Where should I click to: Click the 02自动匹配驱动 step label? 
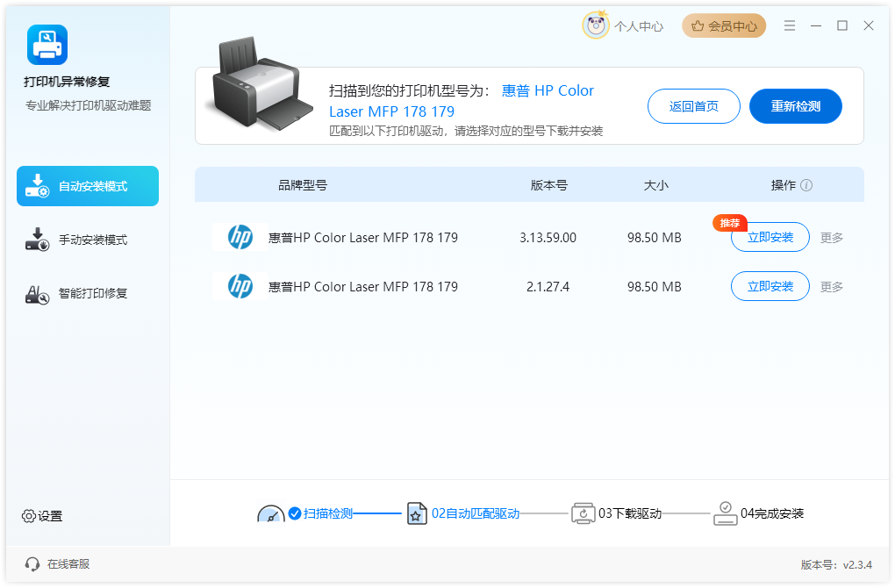click(476, 513)
